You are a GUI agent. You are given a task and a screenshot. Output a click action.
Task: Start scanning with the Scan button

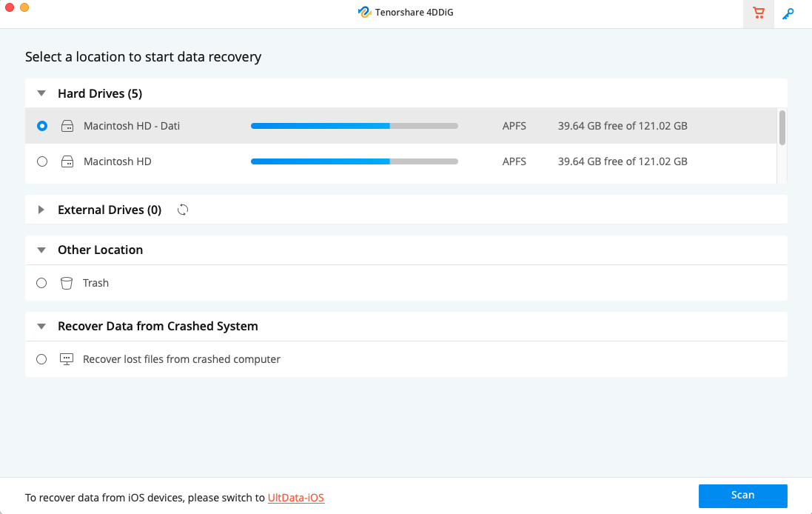point(742,495)
